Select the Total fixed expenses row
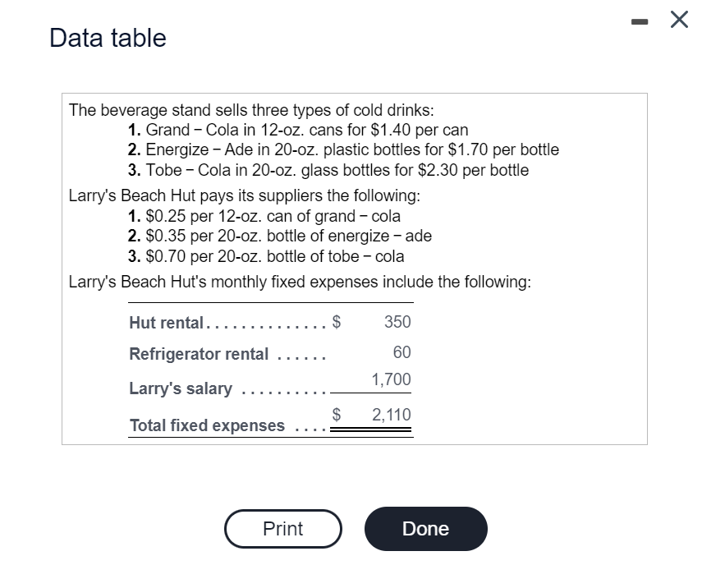Screen dimensions: 702x588 coord(209,425)
